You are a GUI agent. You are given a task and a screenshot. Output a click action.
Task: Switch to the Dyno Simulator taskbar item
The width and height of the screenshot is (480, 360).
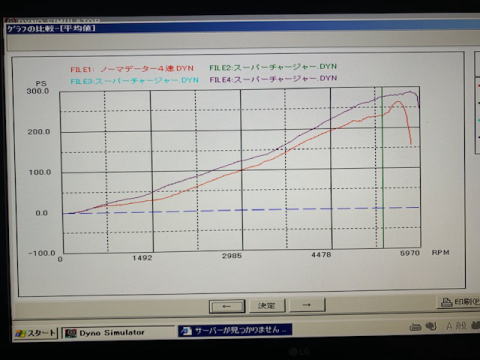118,333
